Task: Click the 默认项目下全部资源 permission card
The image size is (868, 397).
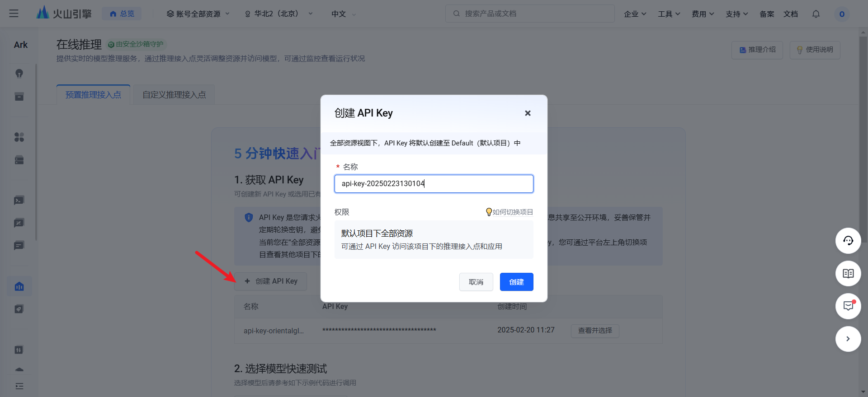Action: point(434,239)
